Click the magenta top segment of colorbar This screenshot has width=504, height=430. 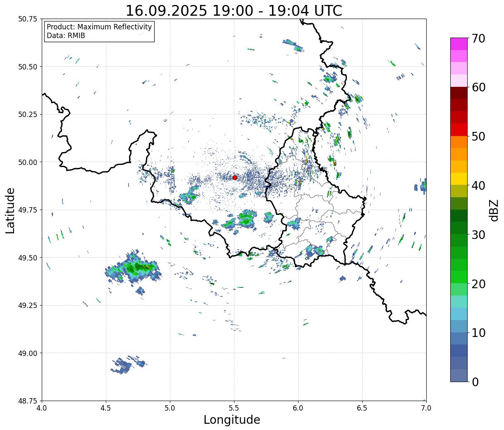coord(459,44)
